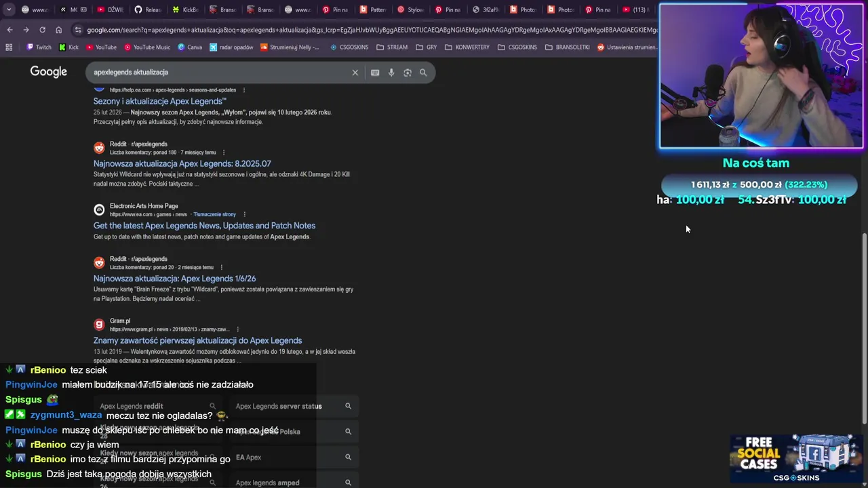
Task: Open the browser home page icon
Action: point(58,30)
